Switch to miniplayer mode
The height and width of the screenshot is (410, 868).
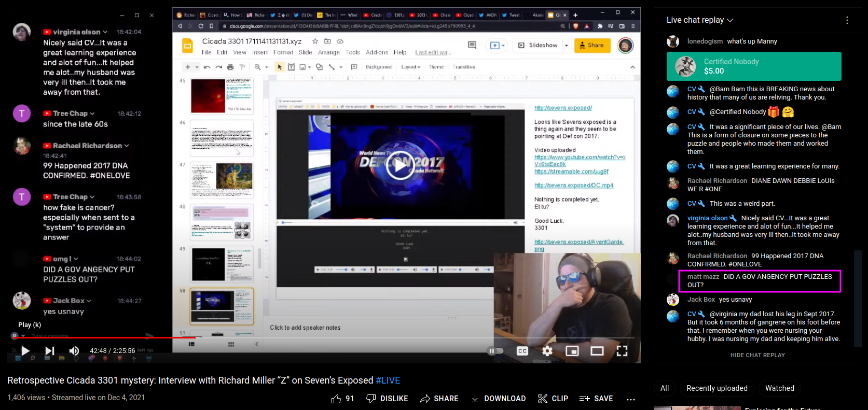pyautogui.click(x=572, y=351)
